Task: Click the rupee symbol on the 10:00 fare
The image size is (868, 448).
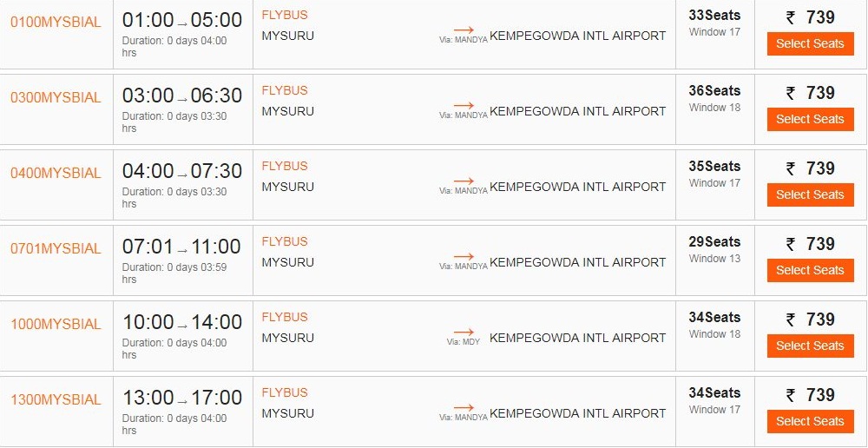Action: pos(791,320)
